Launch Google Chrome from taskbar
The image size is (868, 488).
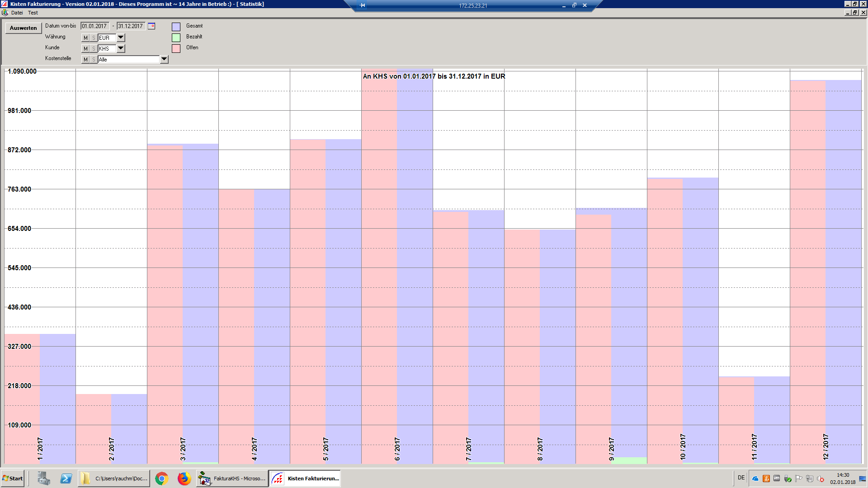click(161, 479)
